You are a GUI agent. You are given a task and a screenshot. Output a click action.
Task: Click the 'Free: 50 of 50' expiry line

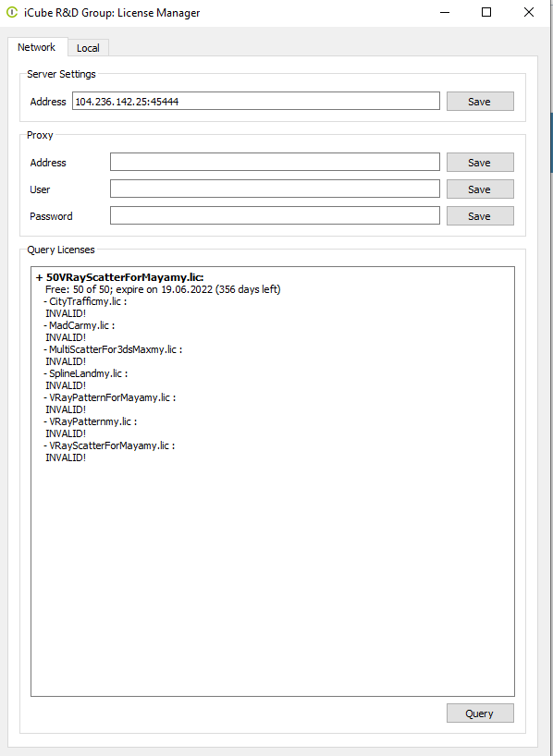tap(163, 289)
